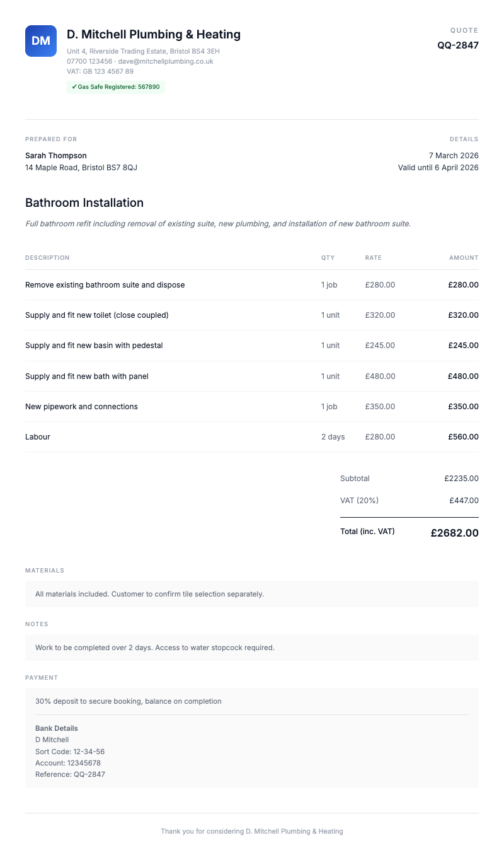Click the Bathroom Installation heading

(84, 203)
